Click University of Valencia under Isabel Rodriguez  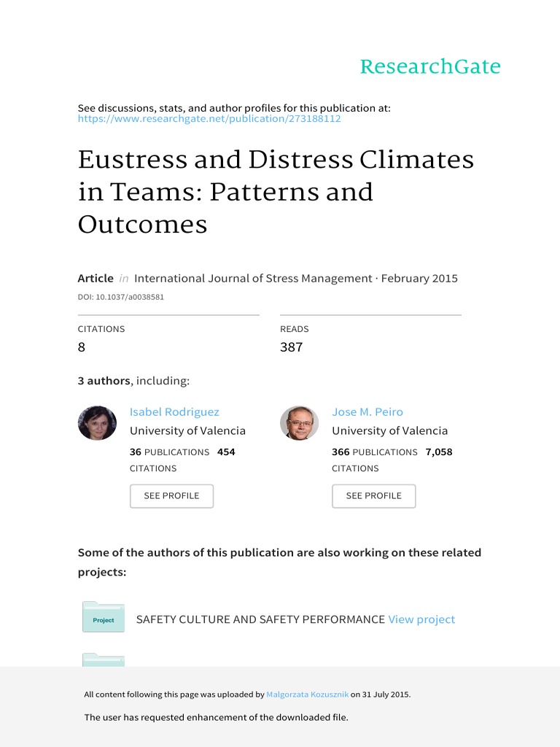[187, 430]
